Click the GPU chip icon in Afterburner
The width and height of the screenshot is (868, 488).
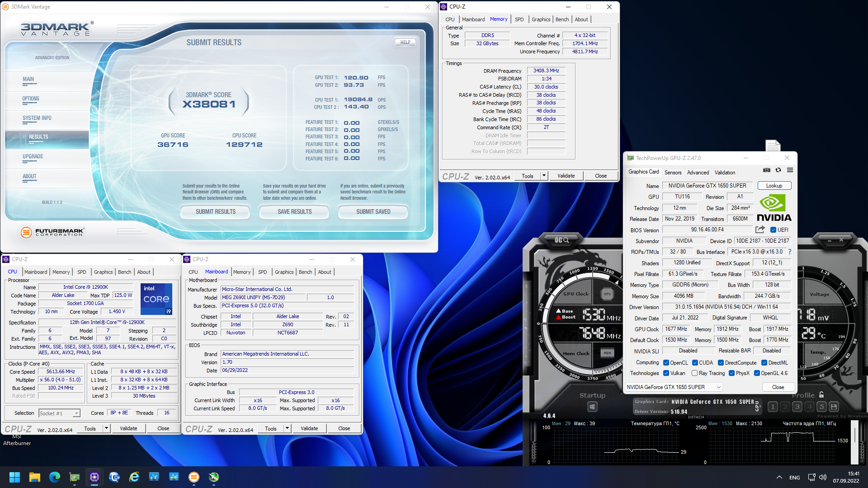coord(607,294)
